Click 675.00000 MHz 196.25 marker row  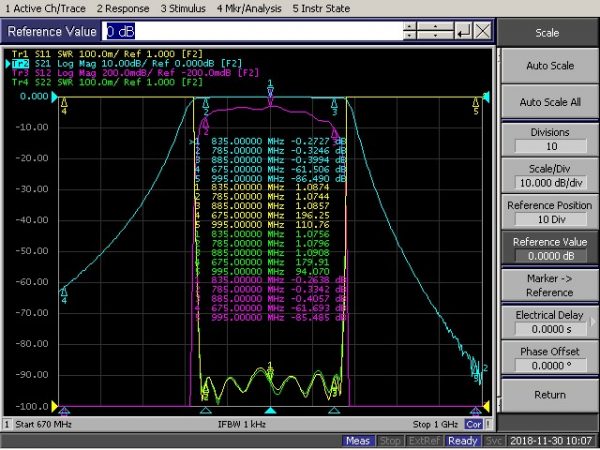point(262,215)
